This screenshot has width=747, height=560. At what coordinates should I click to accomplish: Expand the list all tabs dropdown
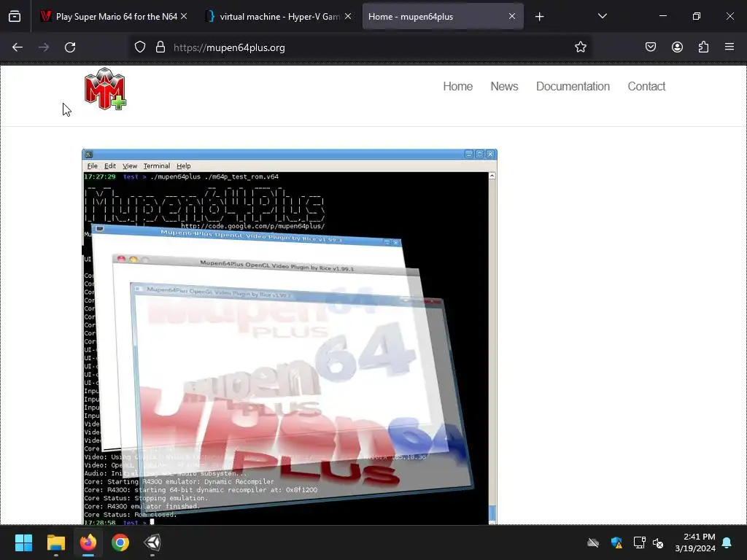(602, 16)
